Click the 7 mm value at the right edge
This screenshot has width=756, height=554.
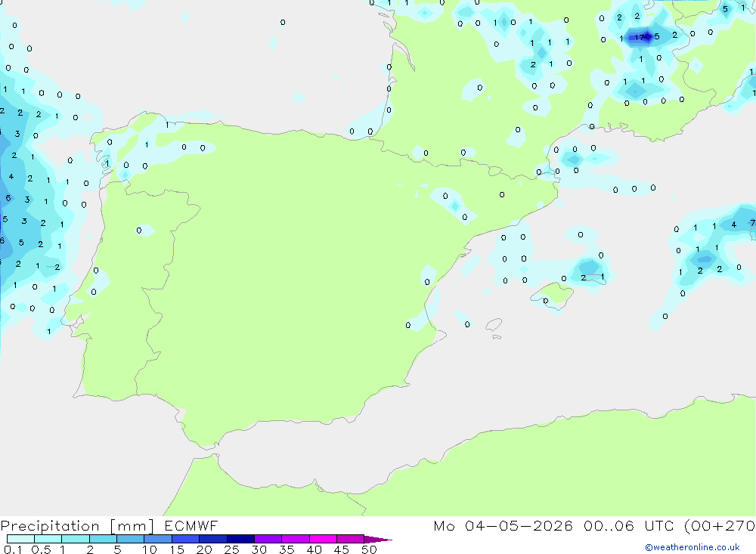click(752, 223)
